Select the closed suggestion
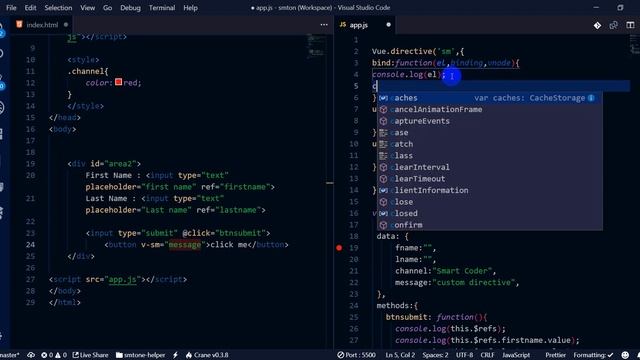640x360 pixels. [x=489, y=213]
